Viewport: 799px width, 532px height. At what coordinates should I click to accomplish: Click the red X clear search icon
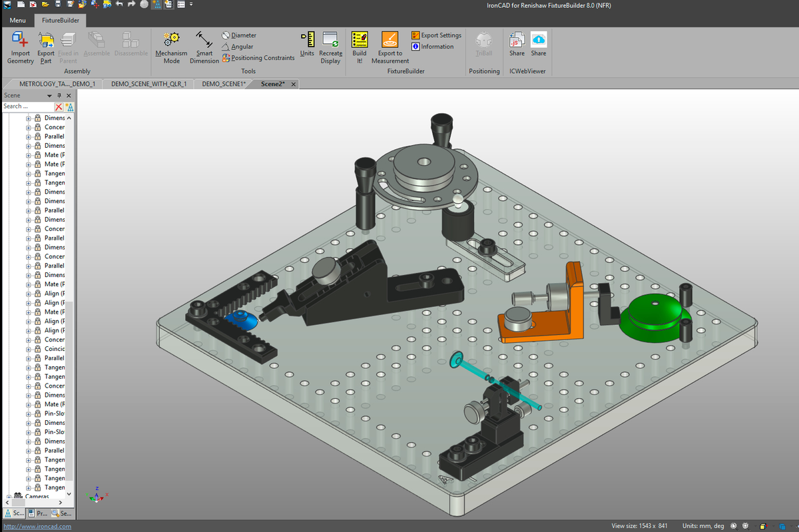(x=59, y=107)
